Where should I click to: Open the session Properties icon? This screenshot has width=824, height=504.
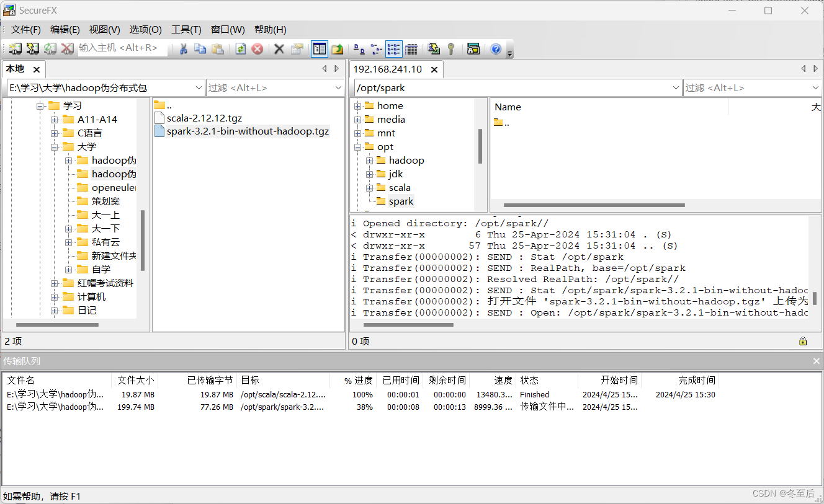pos(297,48)
